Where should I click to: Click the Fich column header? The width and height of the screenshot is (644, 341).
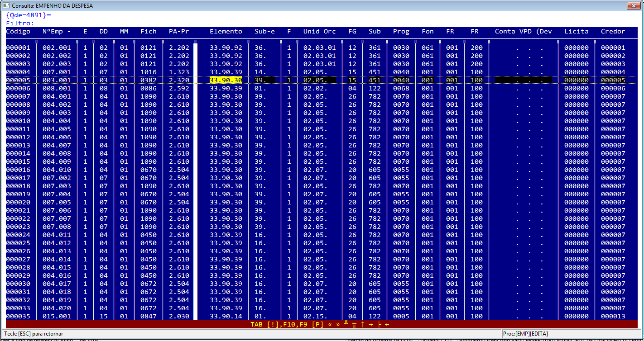click(x=149, y=32)
